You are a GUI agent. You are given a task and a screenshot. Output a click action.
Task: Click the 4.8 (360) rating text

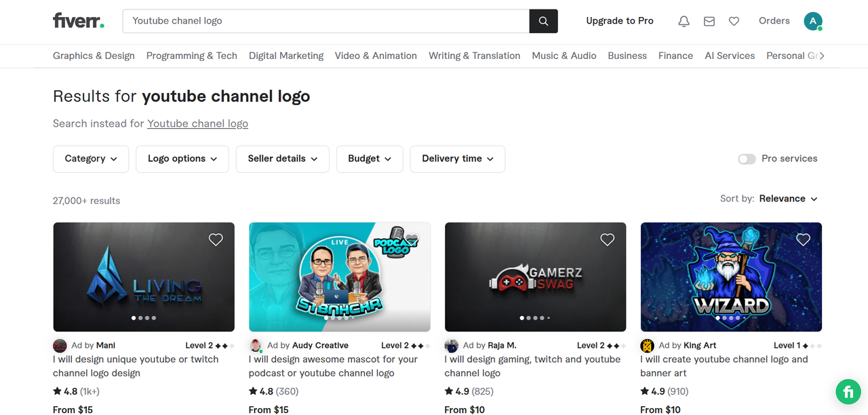(273, 391)
